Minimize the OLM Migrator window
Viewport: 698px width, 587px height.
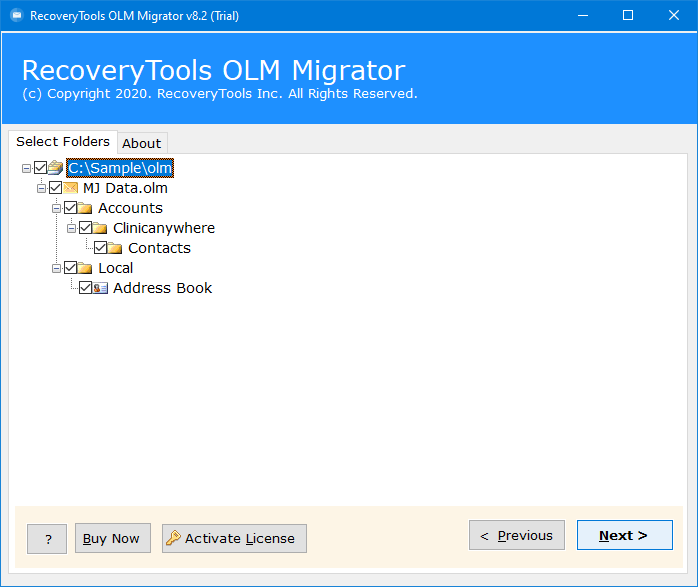[x=583, y=16]
